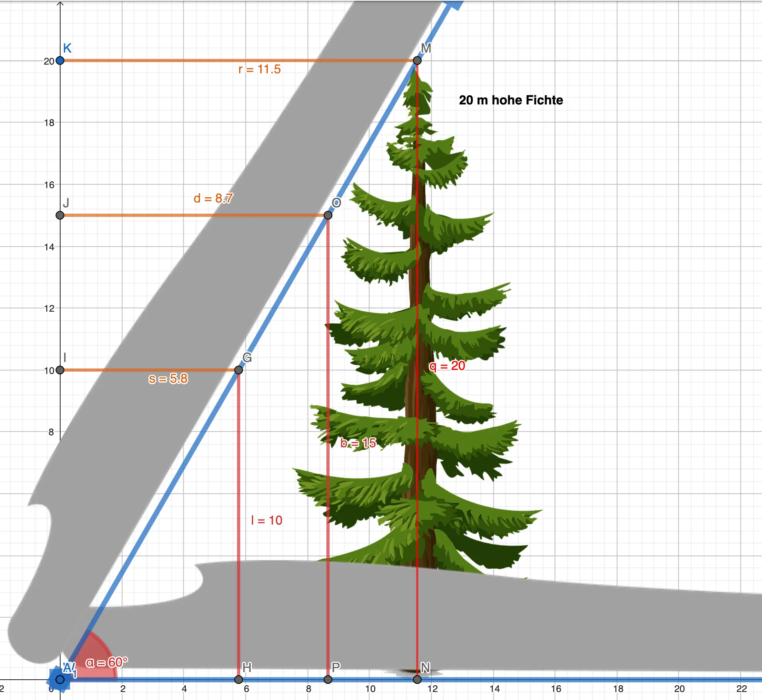The width and height of the screenshot is (762, 700).
Task: Click point M at the treetop
Action: point(417,61)
